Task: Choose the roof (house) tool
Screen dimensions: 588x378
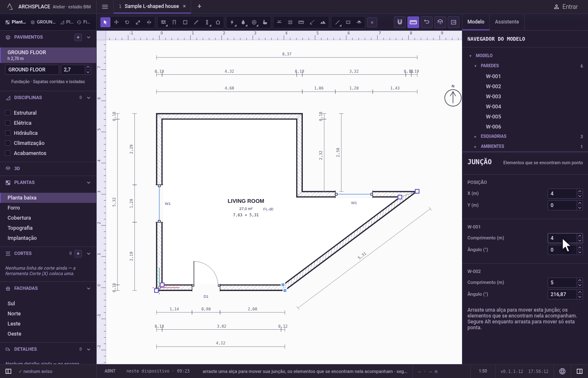Action: (218, 22)
